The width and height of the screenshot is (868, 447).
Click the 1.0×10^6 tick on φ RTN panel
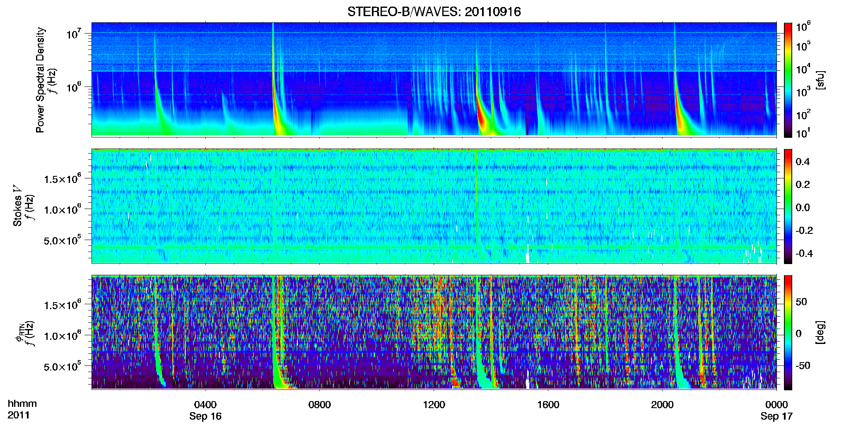tap(63, 336)
